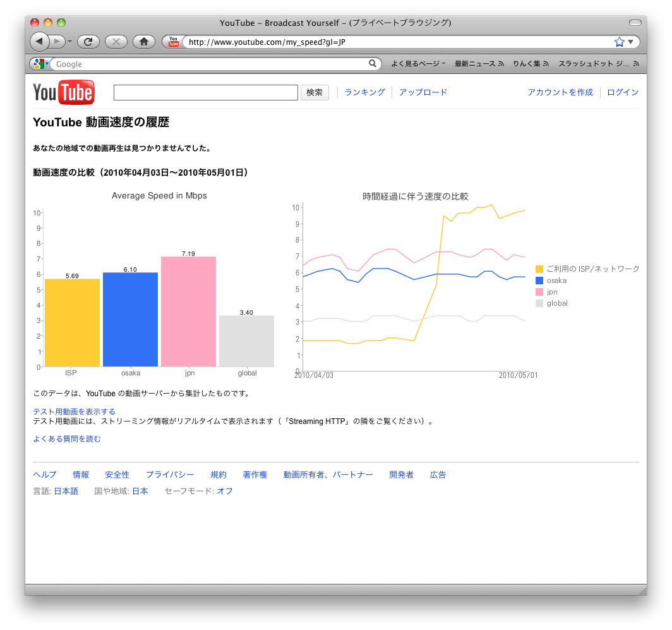Open the りんく集 bookmark feed
This screenshot has width=672, height=630.
pos(531,64)
